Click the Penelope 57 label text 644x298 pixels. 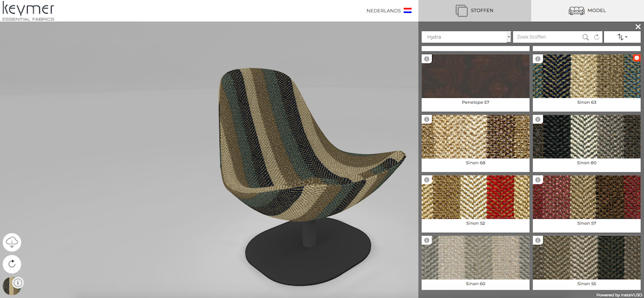(x=476, y=103)
